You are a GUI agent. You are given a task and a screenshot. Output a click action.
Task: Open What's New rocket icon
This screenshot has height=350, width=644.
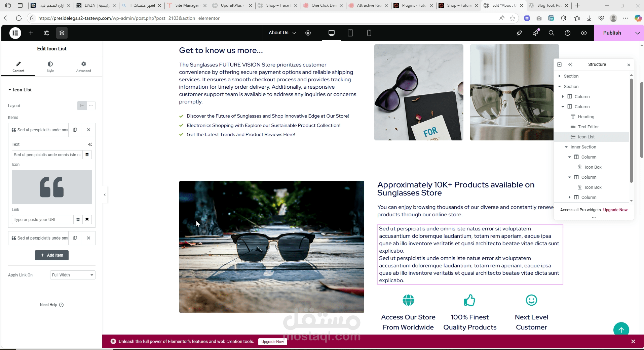pos(536,33)
